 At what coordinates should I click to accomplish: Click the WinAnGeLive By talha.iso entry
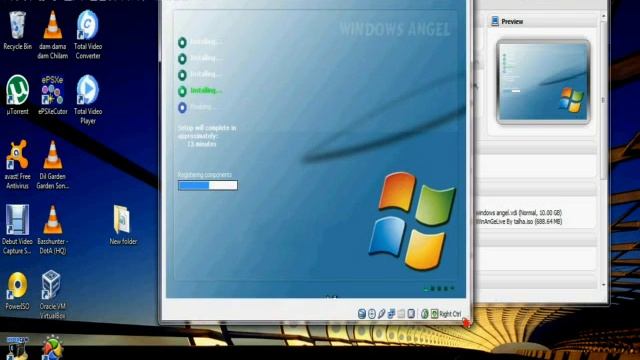coord(519,222)
